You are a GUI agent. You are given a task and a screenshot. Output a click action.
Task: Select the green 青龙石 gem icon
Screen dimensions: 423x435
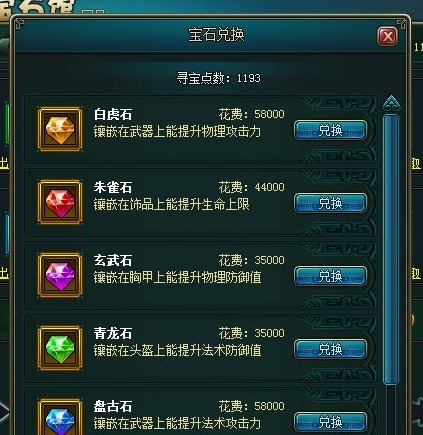point(60,348)
